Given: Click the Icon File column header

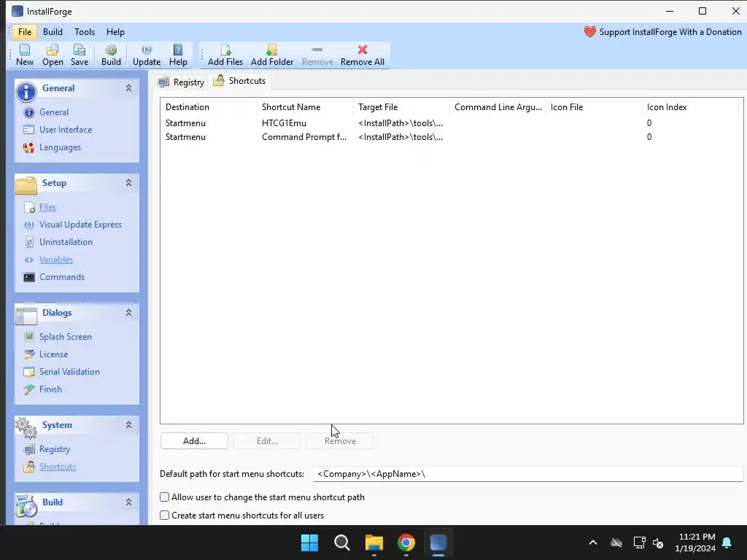Looking at the screenshot, I should click(594, 107).
